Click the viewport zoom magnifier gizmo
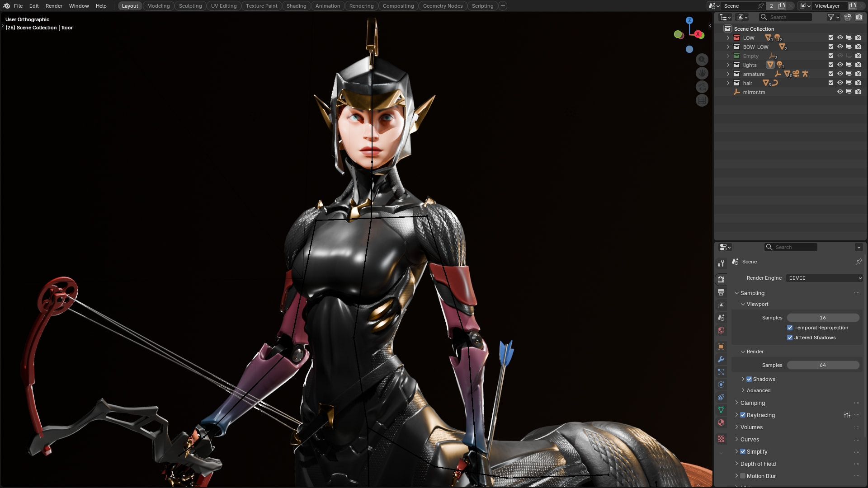The image size is (868, 488). 702,60
